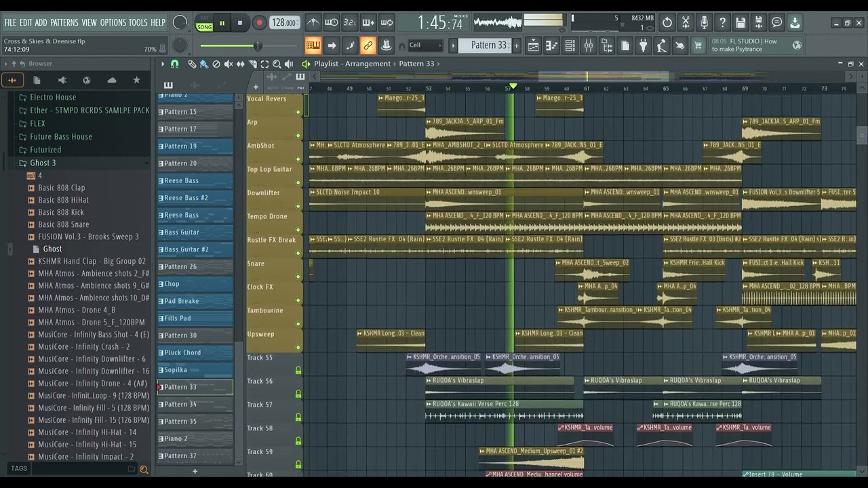Select the Browser audio waveform tab
The width and height of the screenshot is (868, 488).
point(12,80)
